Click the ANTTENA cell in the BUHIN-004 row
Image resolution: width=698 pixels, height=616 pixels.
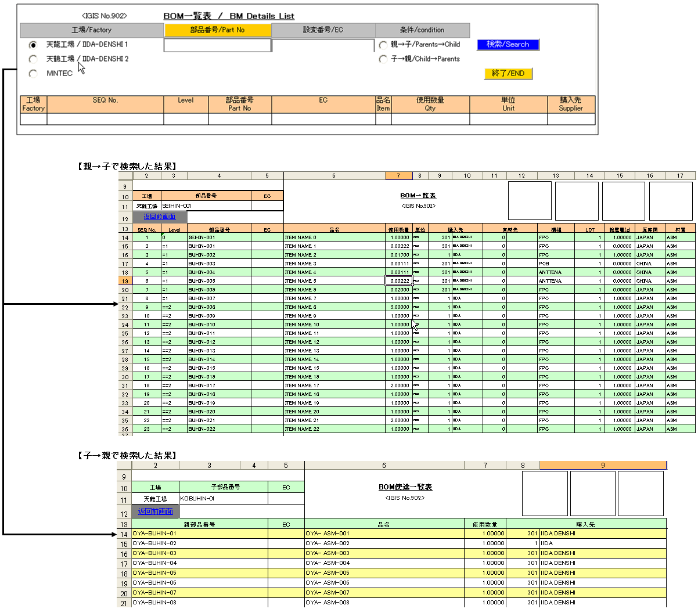(x=556, y=272)
